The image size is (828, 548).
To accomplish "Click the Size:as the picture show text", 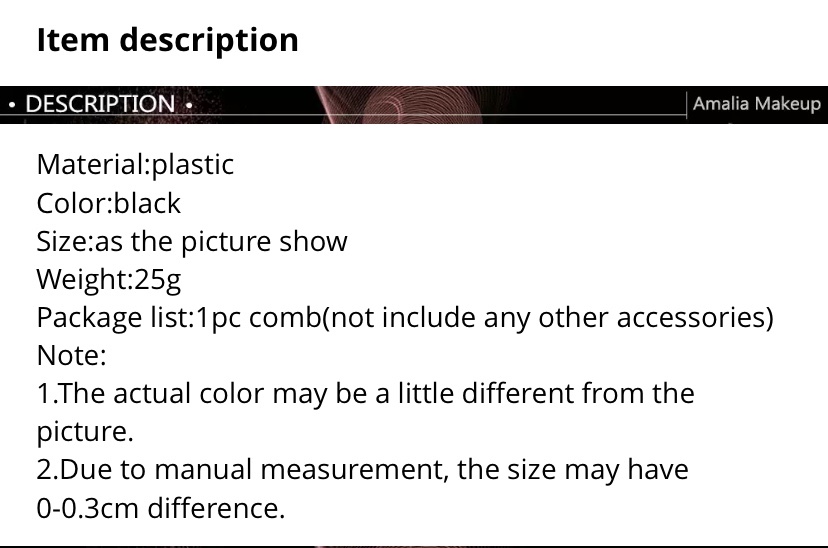I will tap(192, 242).
